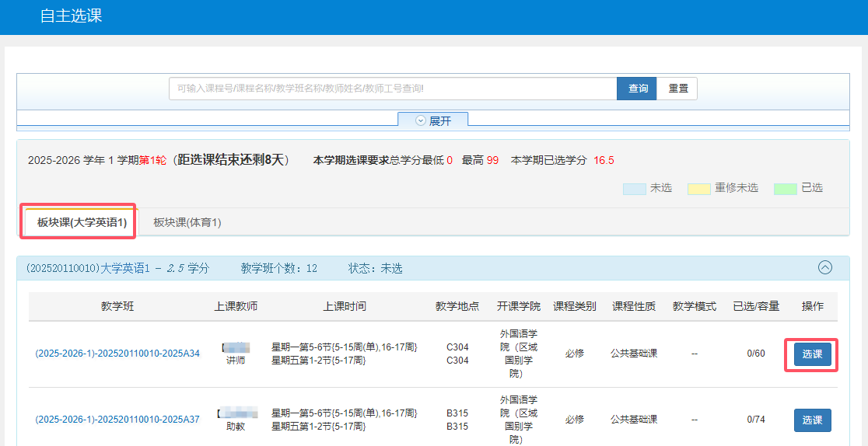Click the 上课时间 column header
868x446 pixels.
coord(345,306)
